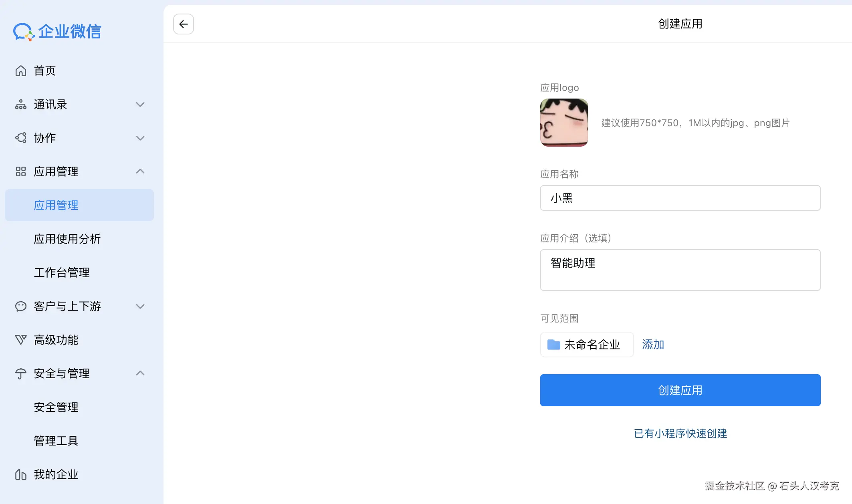The width and height of the screenshot is (852, 504).
Task: Click the 协作 collaboration icon
Action: point(21,138)
